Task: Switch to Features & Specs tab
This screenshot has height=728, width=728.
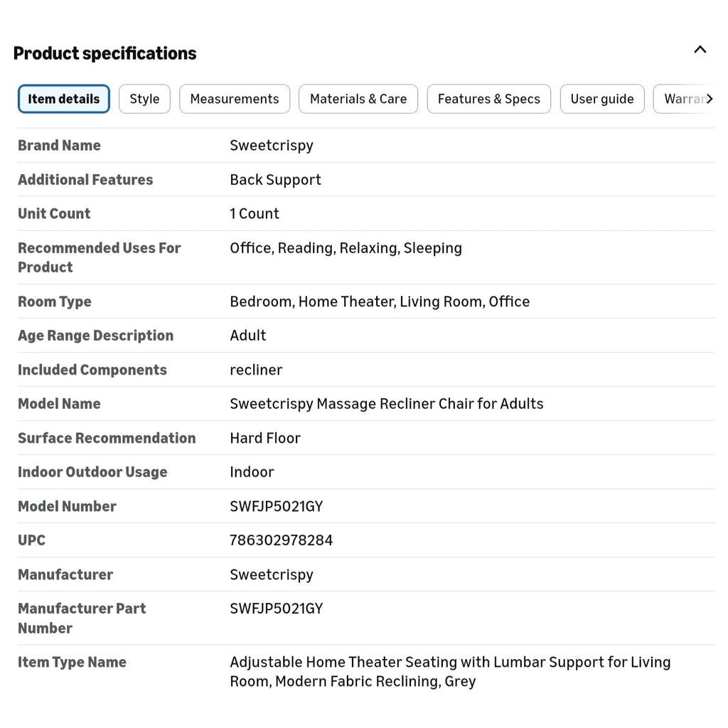Action: pos(489,99)
